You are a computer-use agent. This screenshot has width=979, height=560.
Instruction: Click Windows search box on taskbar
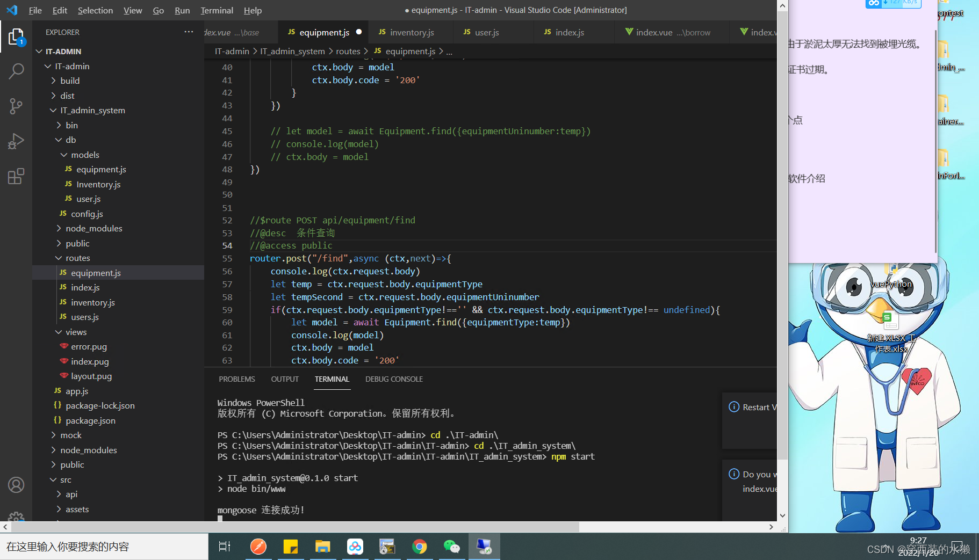point(104,547)
